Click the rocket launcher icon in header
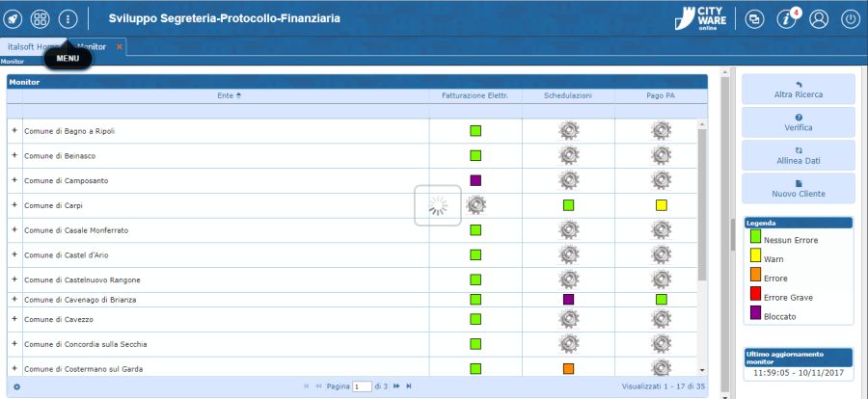 point(14,18)
